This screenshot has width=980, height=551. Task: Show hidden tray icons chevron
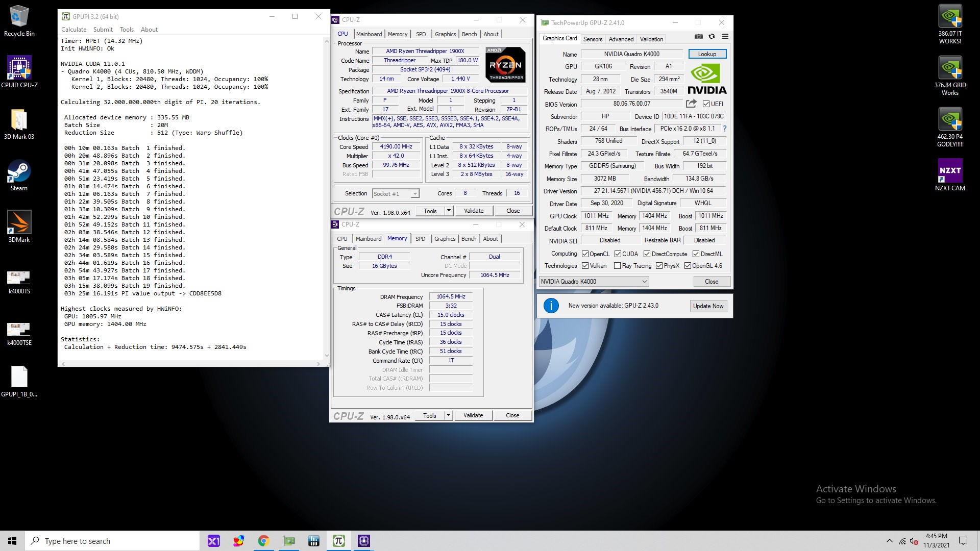[x=890, y=541]
